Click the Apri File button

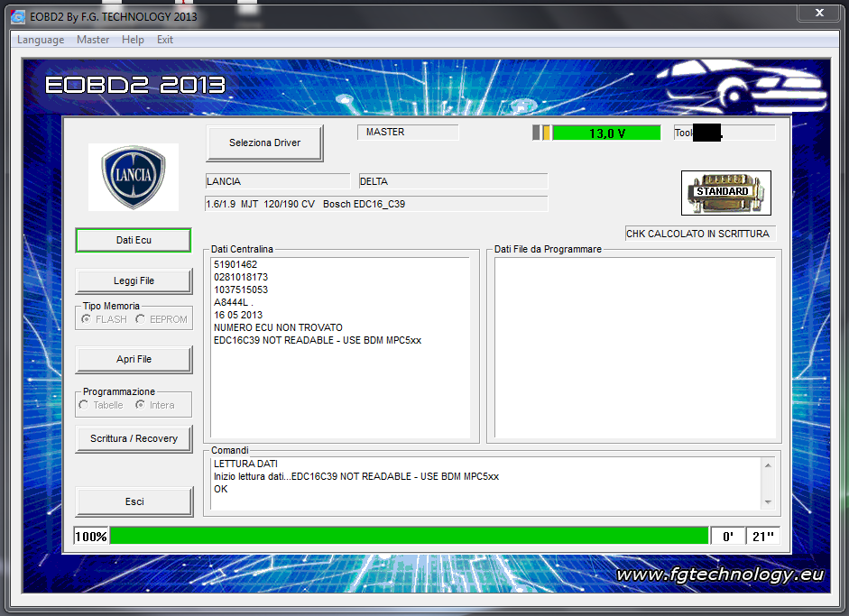134,360
